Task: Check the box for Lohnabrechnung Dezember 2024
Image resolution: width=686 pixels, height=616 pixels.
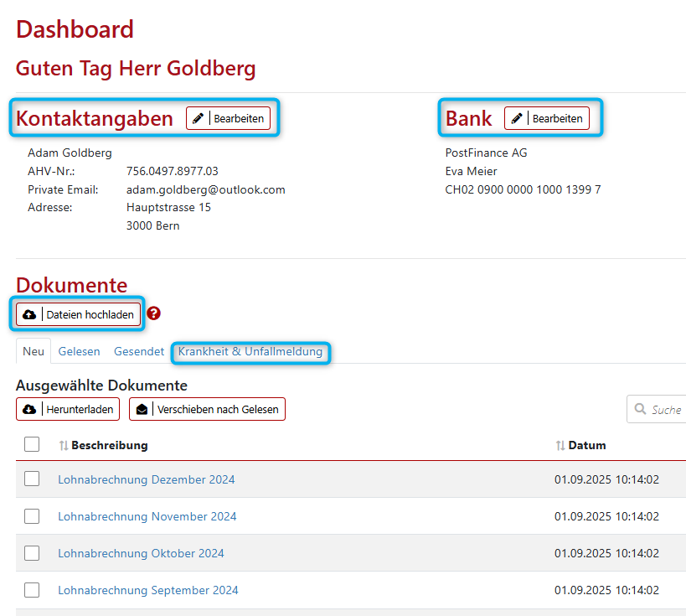Action: 32,479
